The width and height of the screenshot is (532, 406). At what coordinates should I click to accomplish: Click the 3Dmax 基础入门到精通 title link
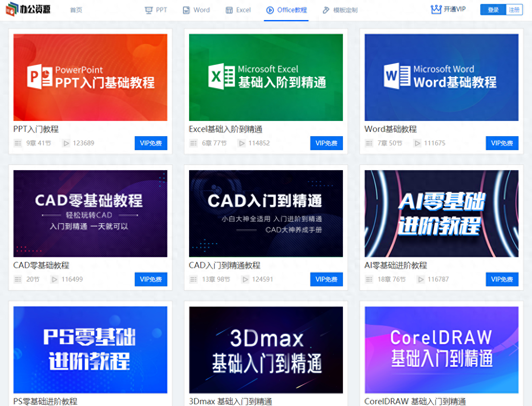click(x=231, y=402)
